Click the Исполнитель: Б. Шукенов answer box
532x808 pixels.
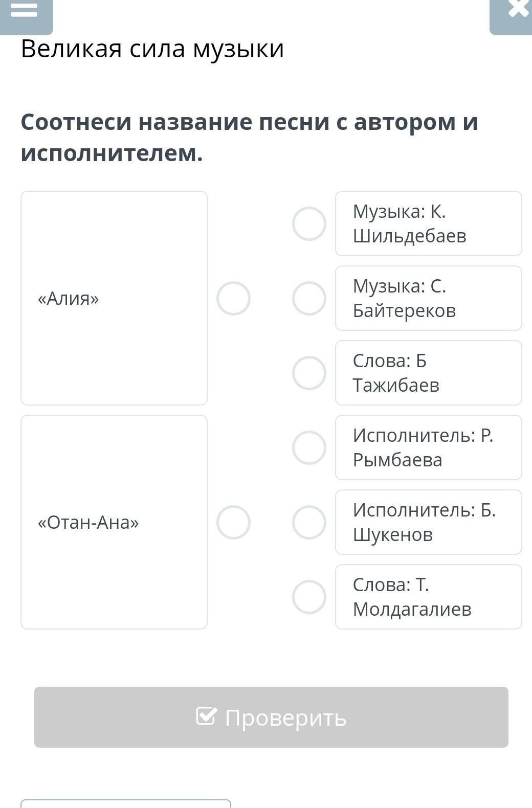(x=428, y=522)
